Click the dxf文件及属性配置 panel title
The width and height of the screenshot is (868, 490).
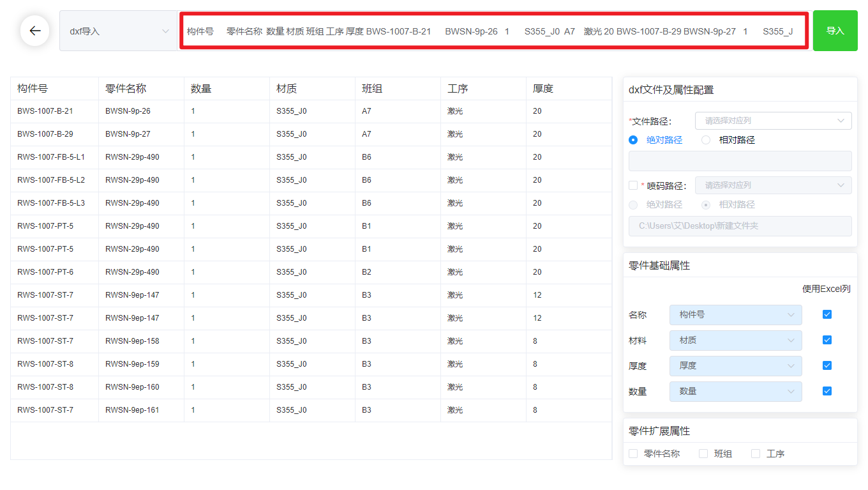(671, 90)
